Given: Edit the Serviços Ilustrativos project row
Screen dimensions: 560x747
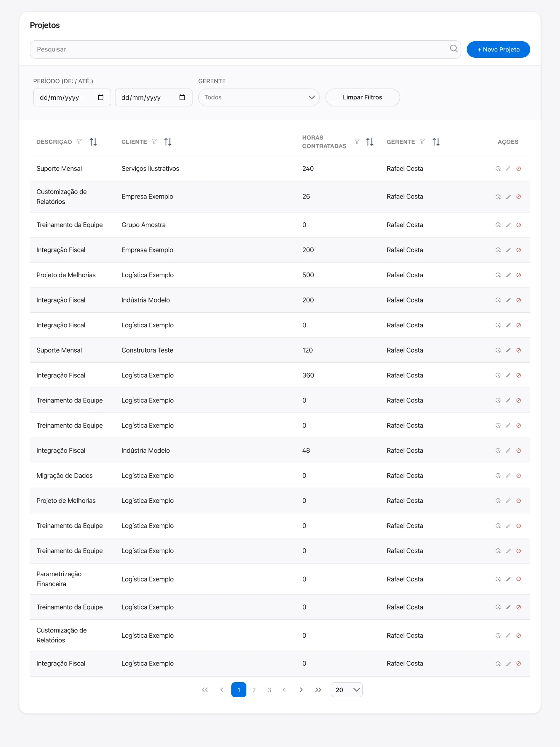Looking at the screenshot, I should click(x=508, y=169).
